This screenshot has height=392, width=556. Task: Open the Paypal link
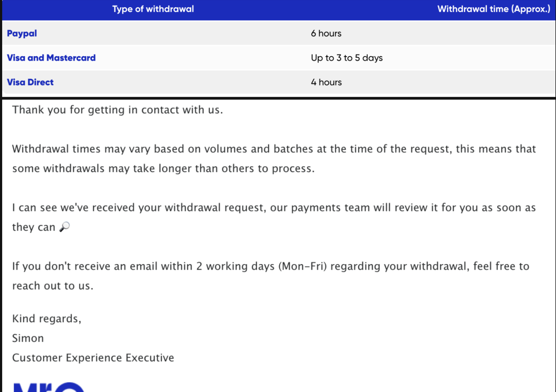click(22, 33)
